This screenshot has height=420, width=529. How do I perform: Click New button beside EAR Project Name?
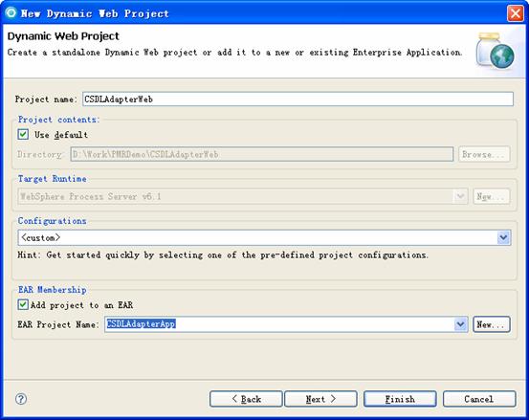492,324
